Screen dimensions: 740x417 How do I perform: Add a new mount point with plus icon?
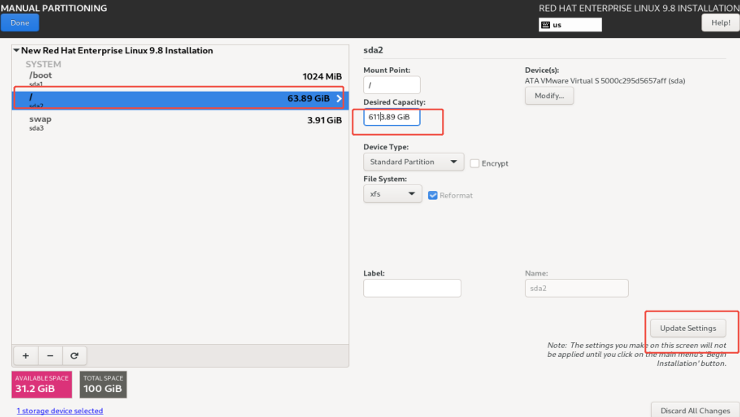[x=26, y=356]
